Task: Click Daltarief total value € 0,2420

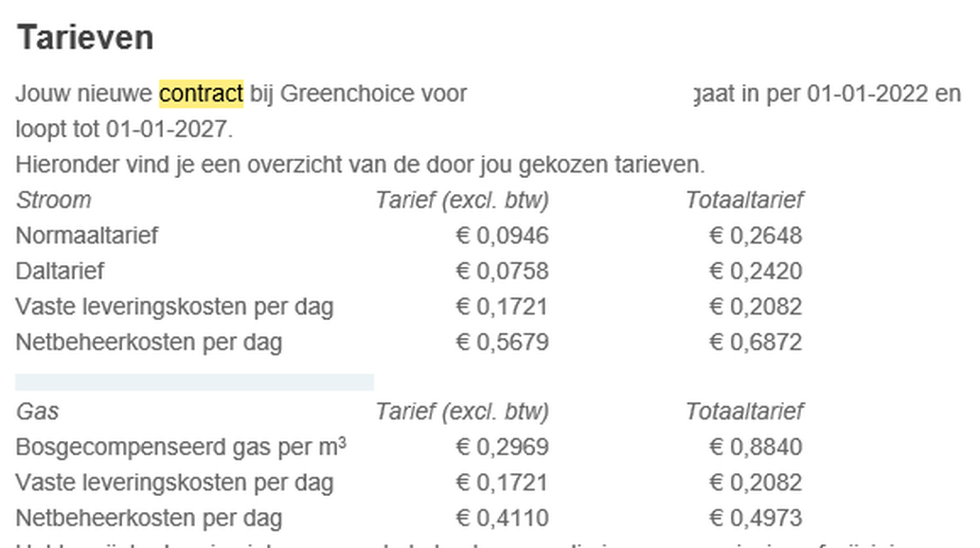Action: (756, 272)
